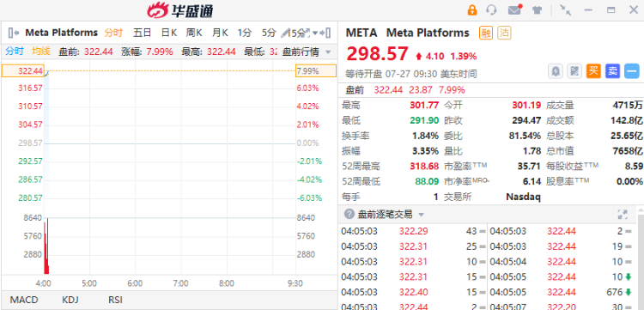Click the price alert bell icon
644x310 pixels.
[556, 71]
